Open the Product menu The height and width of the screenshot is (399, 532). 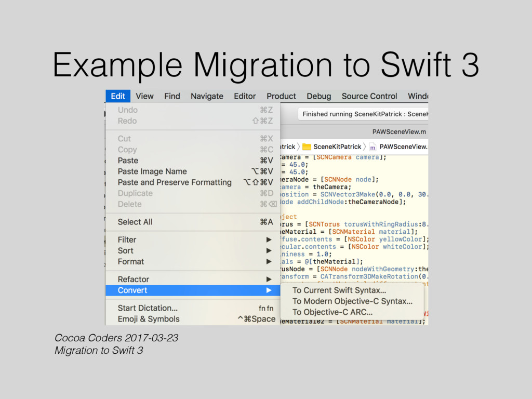[x=281, y=96]
